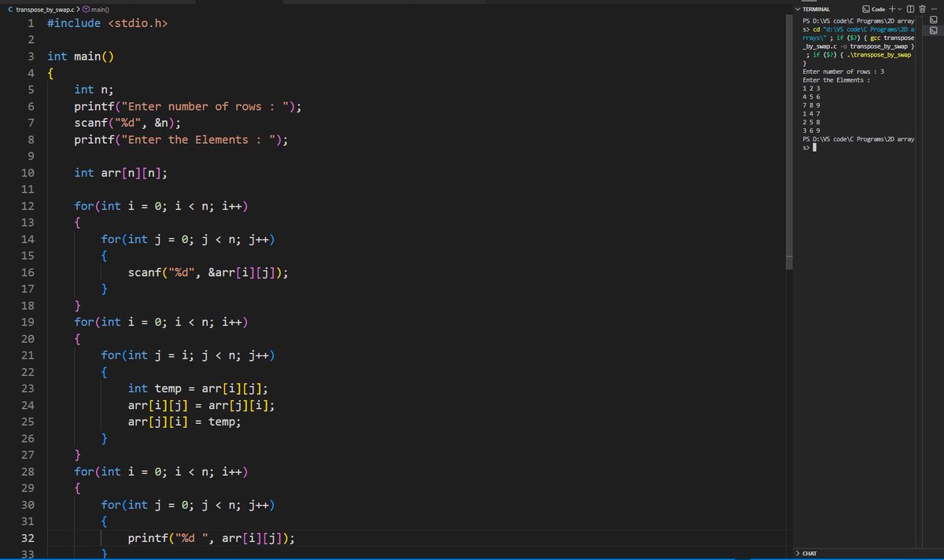The width and height of the screenshot is (944, 560).
Task: Click line number 23 in the gutter
Action: click(28, 388)
